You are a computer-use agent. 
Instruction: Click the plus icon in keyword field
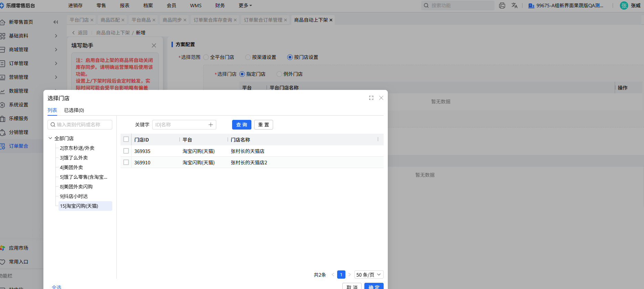211,125
